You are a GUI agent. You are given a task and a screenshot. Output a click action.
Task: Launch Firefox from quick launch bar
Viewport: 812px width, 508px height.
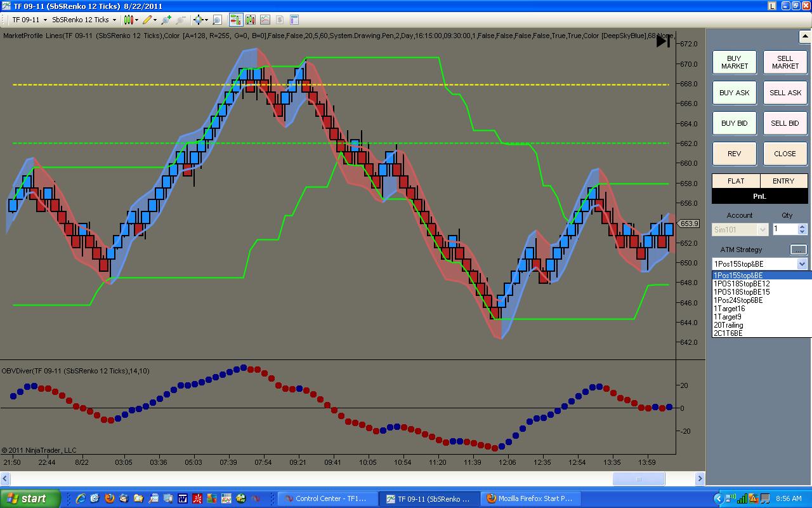click(110, 498)
